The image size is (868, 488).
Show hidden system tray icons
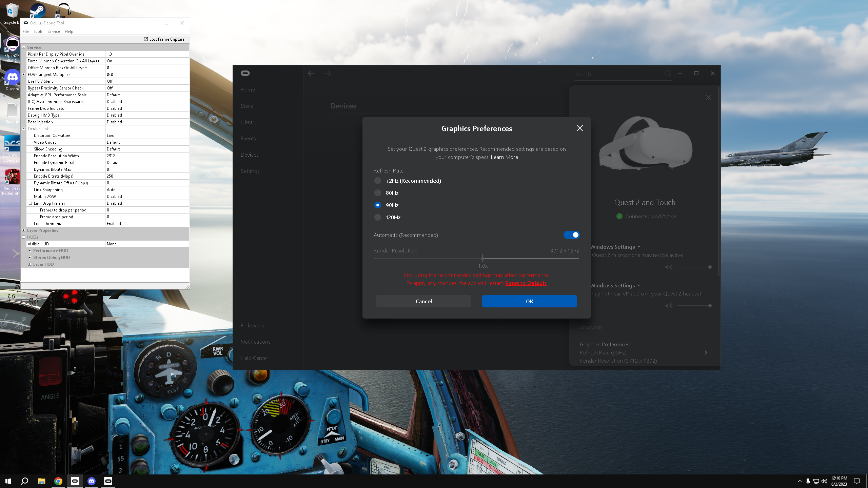pyautogui.click(x=800, y=481)
